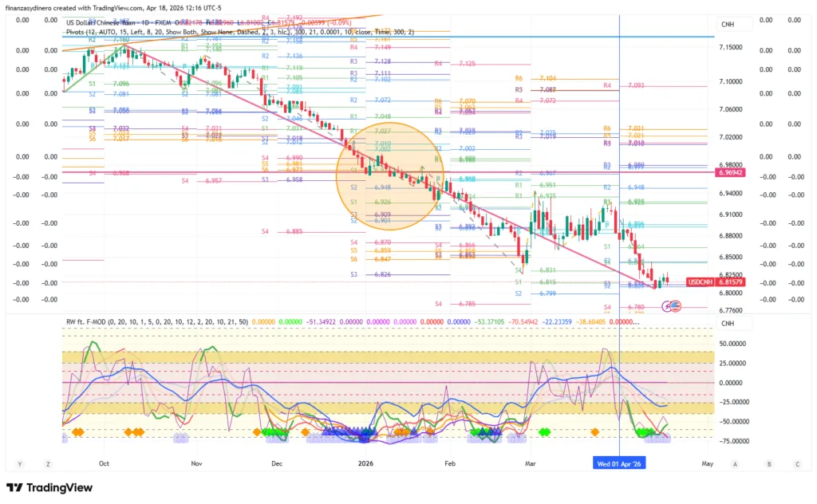Click the B button at bottom right
817x504 pixels.
pyautogui.click(x=768, y=463)
